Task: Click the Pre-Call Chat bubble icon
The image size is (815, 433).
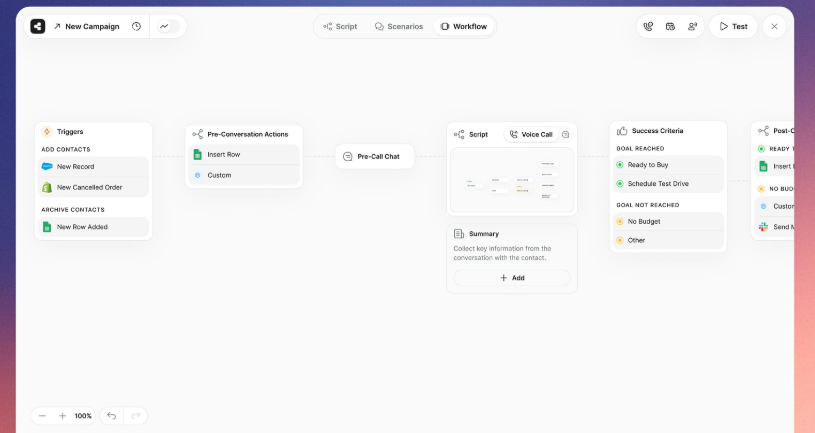Action: [x=348, y=156]
